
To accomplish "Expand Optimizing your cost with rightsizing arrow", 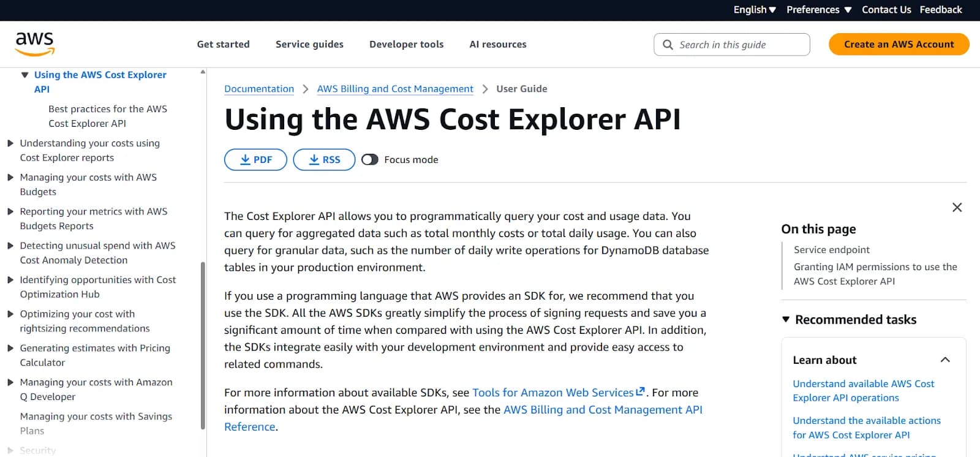I will pyautogui.click(x=10, y=314).
